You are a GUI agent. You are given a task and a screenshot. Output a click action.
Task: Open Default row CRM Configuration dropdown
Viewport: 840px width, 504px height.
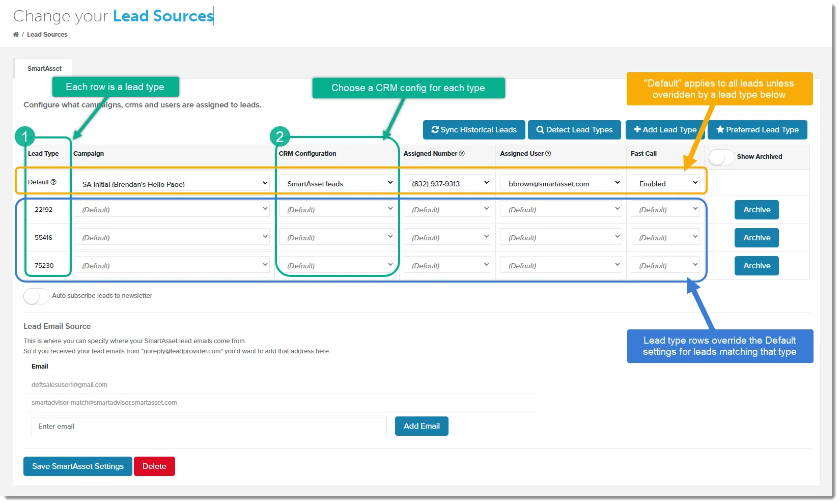337,183
